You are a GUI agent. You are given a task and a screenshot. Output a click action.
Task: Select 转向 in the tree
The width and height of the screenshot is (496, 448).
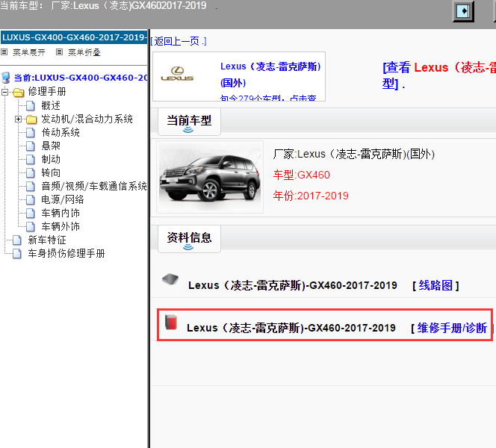pyautogui.click(x=51, y=173)
